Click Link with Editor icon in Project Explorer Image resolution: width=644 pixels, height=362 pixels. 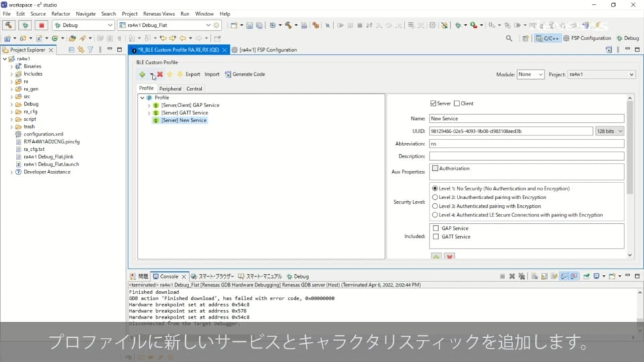81,50
